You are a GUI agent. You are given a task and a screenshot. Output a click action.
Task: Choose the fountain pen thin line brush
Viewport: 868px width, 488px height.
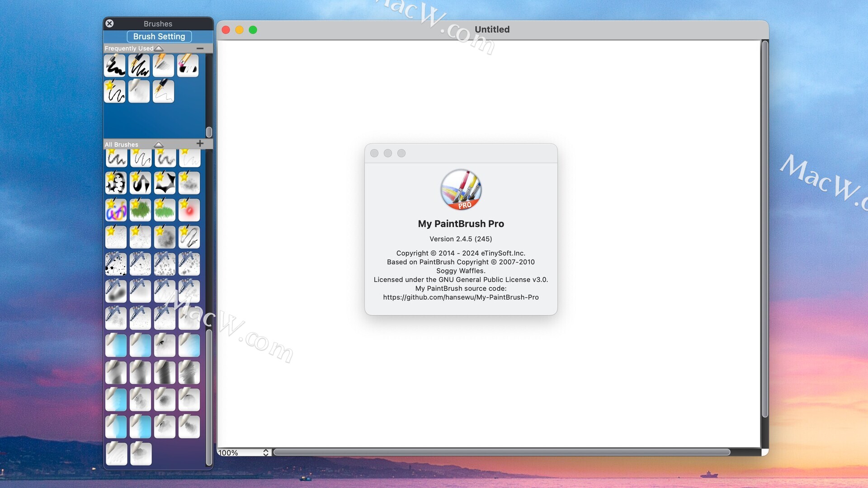click(x=164, y=92)
